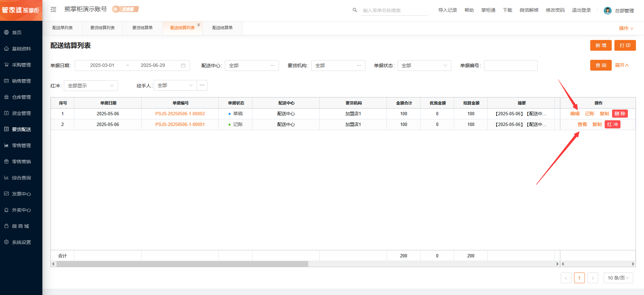This screenshot has height=295, width=644.
Task: Click the menu name search box
Action: 394,10
